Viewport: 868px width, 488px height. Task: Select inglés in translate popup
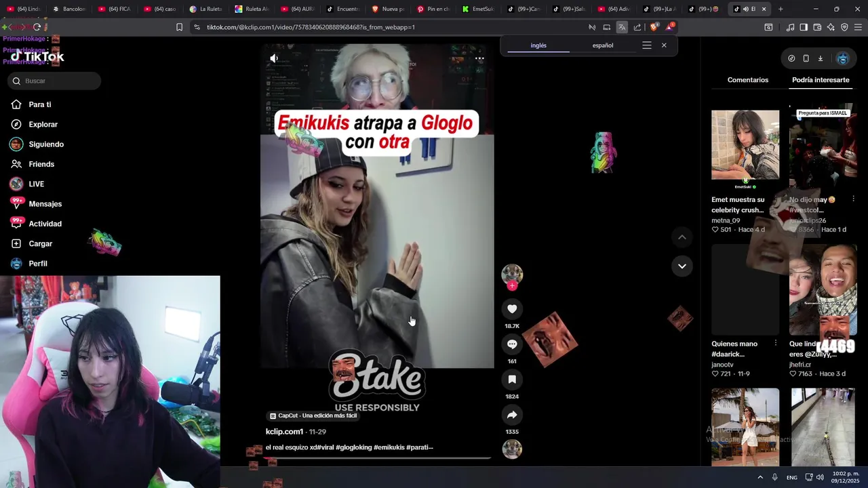point(538,45)
